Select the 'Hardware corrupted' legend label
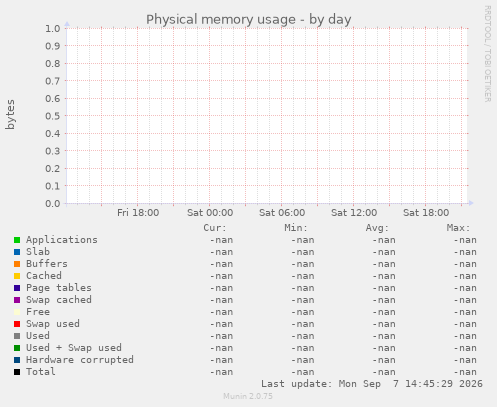The height and width of the screenshot is (407, 497). pyautogui.click(x=80, y=360)
